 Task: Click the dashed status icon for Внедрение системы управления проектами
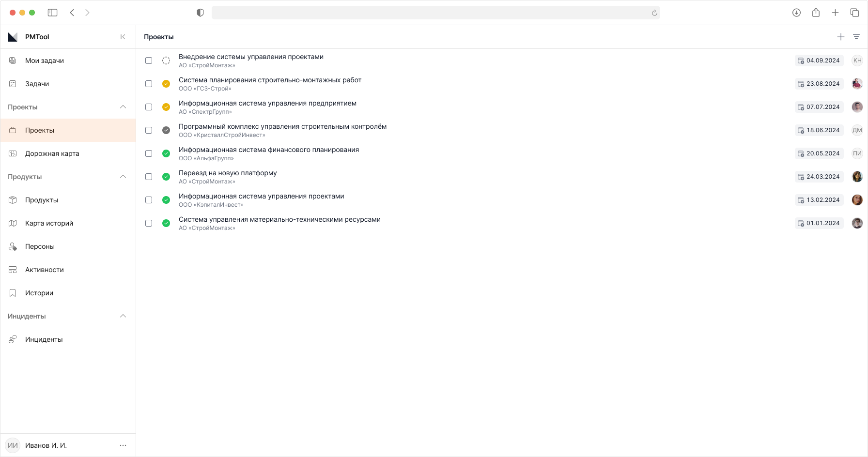click(x=166, y=61)
